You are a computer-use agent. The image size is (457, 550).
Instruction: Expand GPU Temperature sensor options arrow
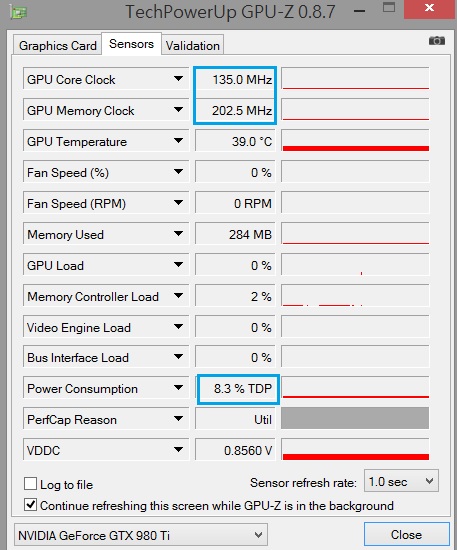point(179,141)
